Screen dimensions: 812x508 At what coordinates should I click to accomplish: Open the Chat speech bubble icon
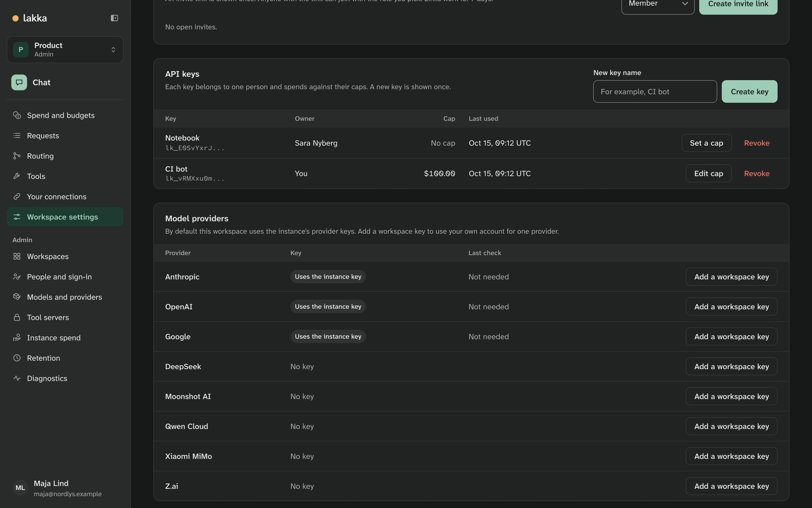[19, 82]
